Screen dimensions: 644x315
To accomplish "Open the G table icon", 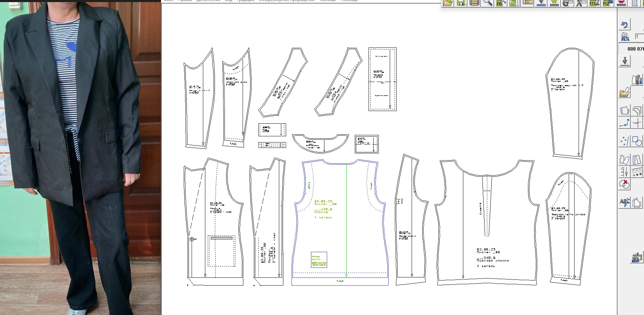I will 568,3.
